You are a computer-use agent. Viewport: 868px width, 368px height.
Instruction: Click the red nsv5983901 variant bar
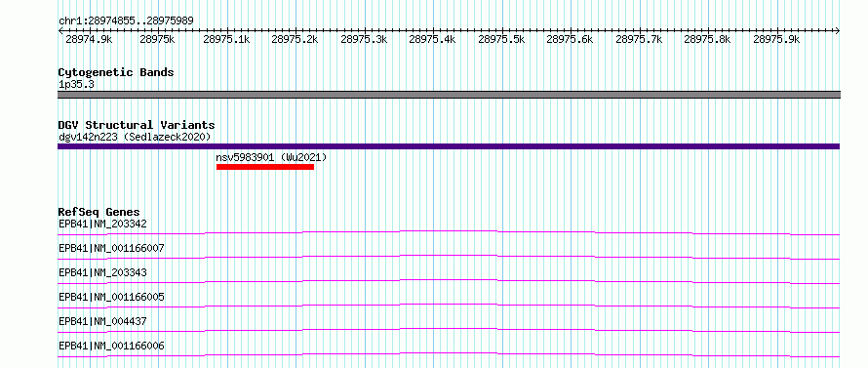point(265,167)
